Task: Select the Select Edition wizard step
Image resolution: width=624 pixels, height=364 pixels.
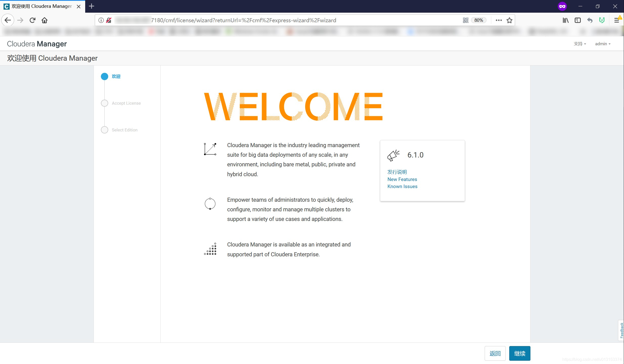Action: point(124,130)
